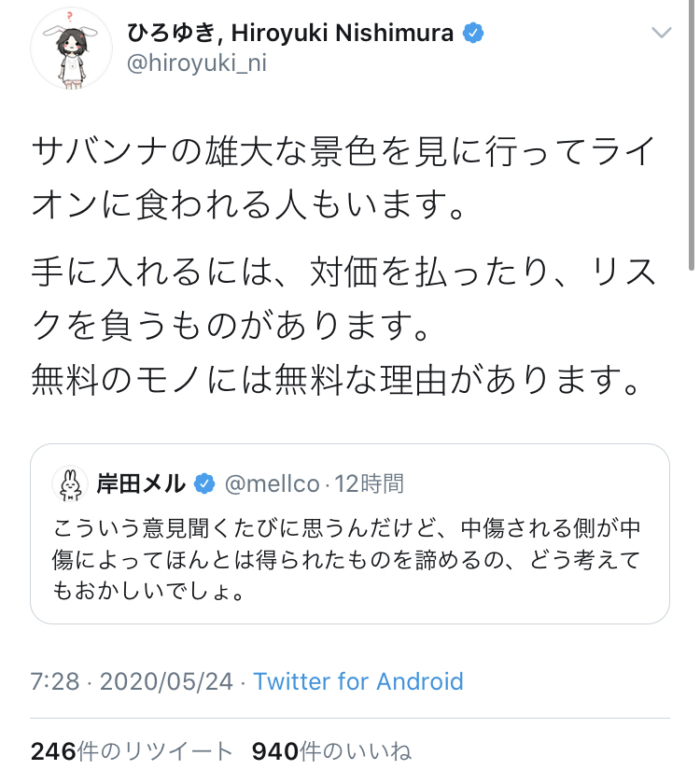The width and height of the screenshot is (700, 770).
Task: Click the main tweet text about サバンナ
Action: [x=343, y=177]
